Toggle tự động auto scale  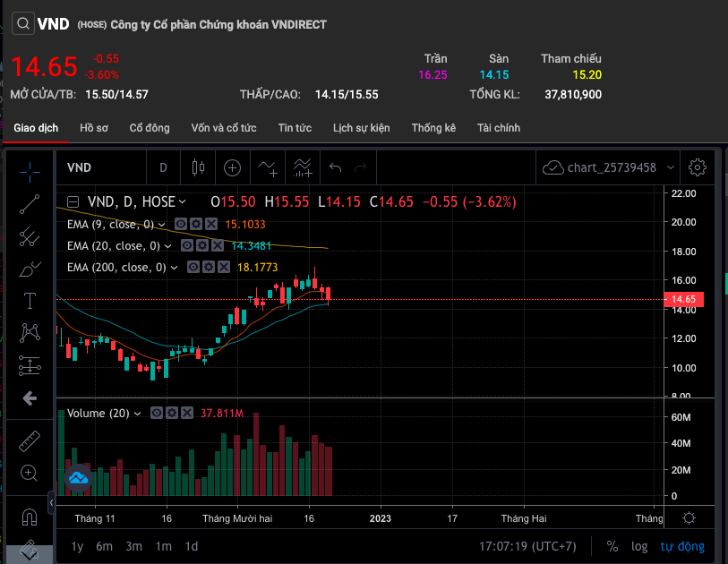[x=682, y=546]
